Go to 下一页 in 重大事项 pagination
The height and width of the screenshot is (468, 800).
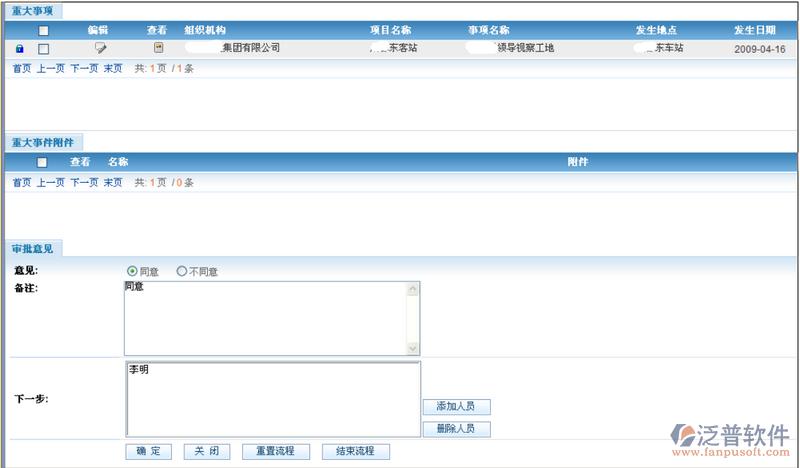(x=83, y=69)
